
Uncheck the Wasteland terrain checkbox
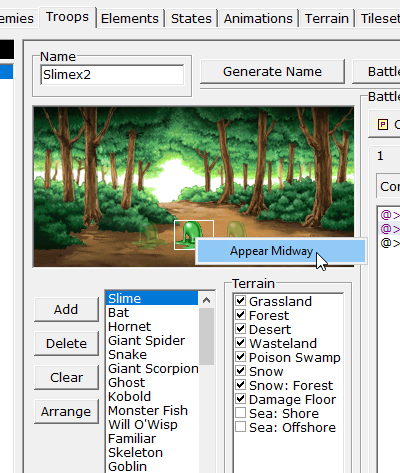click(x=240, y=342)
